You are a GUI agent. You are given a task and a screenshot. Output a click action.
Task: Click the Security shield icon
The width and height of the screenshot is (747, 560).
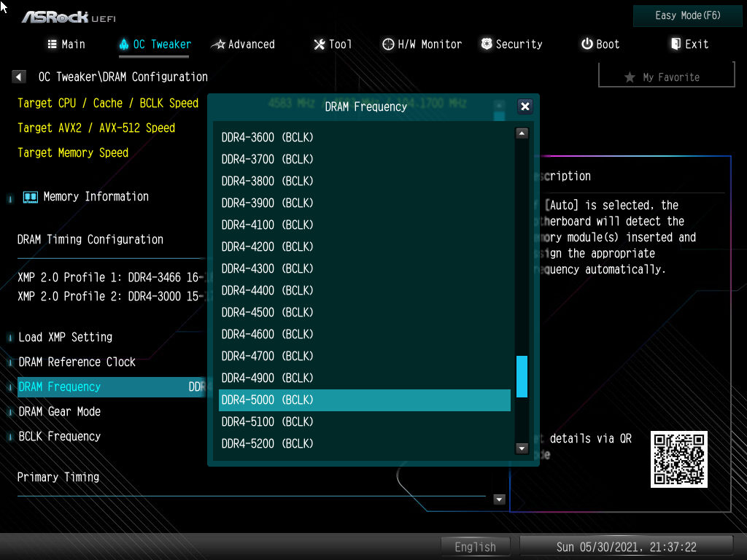pyautogui.click(x=487, y=44)
